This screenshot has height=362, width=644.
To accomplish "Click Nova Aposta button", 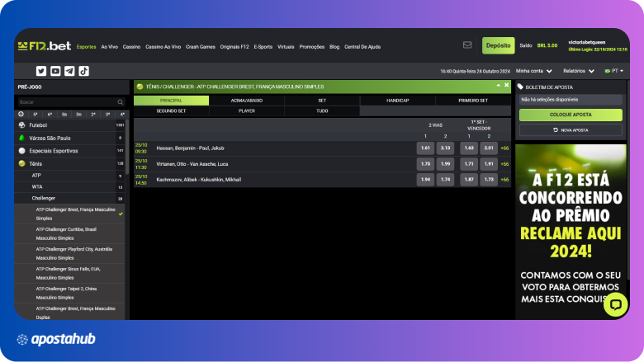I will pos(571,130).
